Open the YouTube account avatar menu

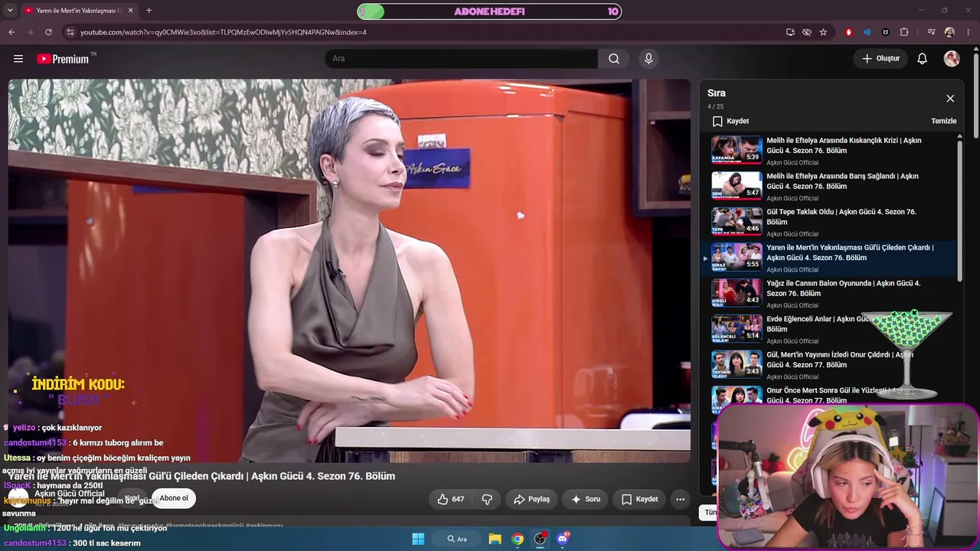pyautogui.click(x=952, y=58)
